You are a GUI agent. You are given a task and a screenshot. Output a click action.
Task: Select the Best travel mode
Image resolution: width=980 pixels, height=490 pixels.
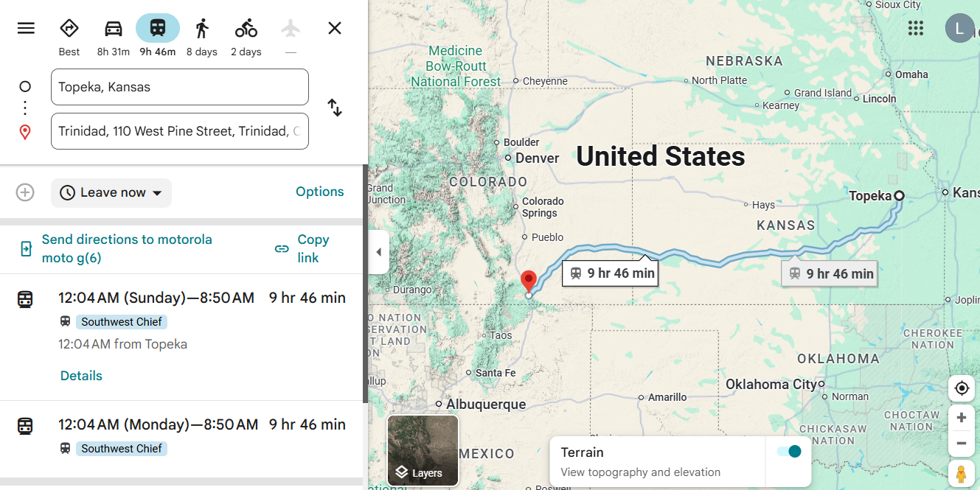click(x=69, y=37)
